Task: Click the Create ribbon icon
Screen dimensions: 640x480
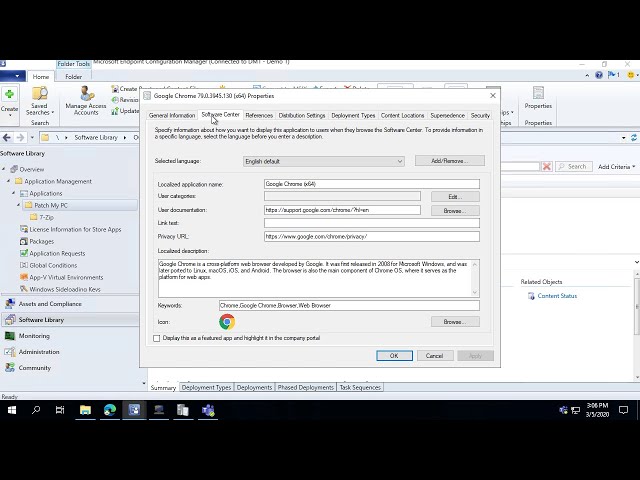Action: coord(9,95)
